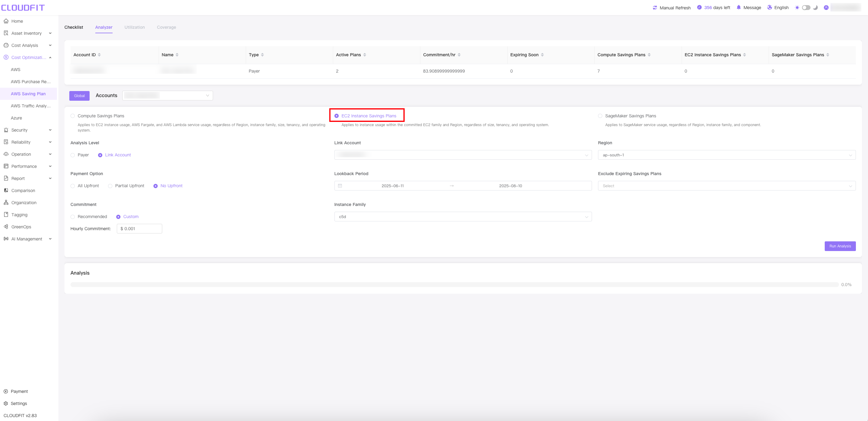Click the Analyzer tab

pos(104,27)
